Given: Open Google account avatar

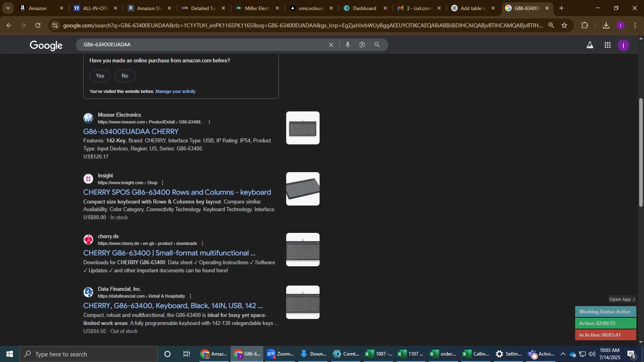Looking at the screenshot, I should tap(623, 45).
